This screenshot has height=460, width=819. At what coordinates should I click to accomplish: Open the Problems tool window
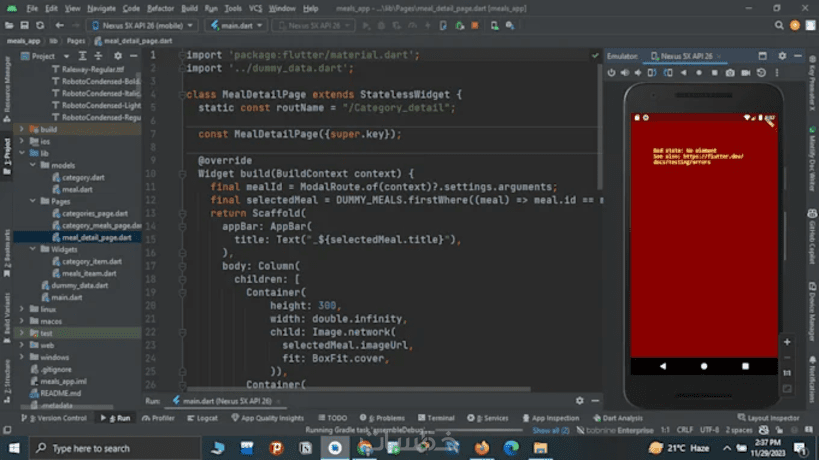382,418
